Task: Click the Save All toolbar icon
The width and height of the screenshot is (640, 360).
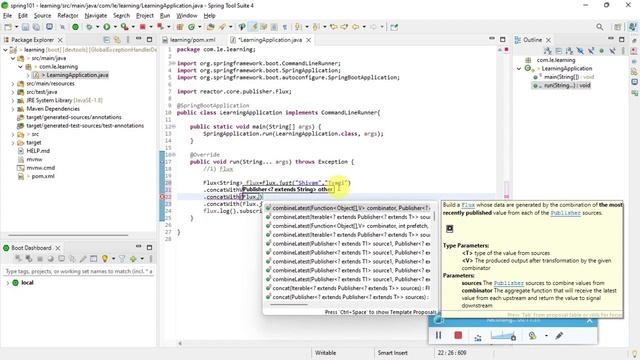Action: tap(36, 27)
